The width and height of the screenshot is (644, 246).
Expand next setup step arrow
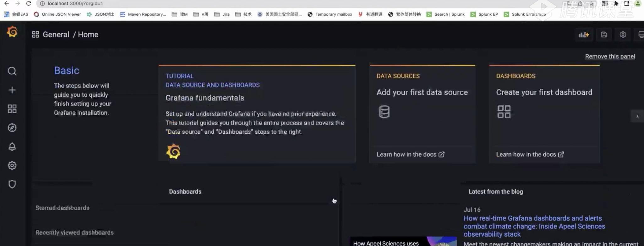pos(637,116)
